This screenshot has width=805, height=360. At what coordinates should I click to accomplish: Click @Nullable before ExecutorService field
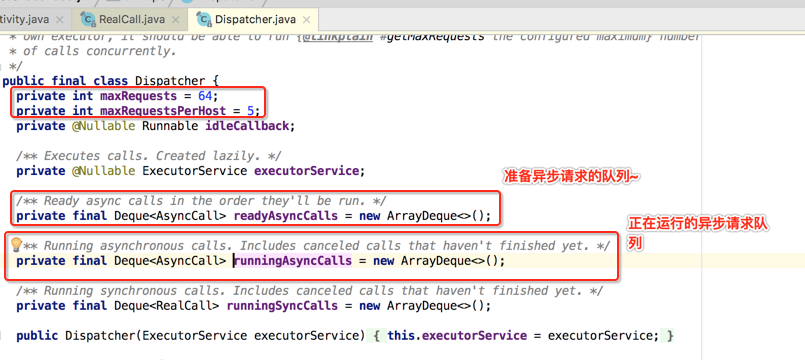click(103, 170)
